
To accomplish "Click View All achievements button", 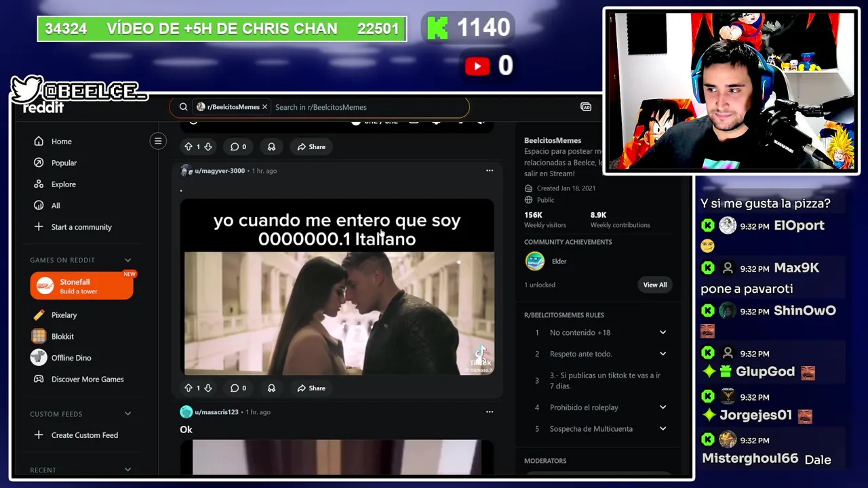I will coord(654,285).
